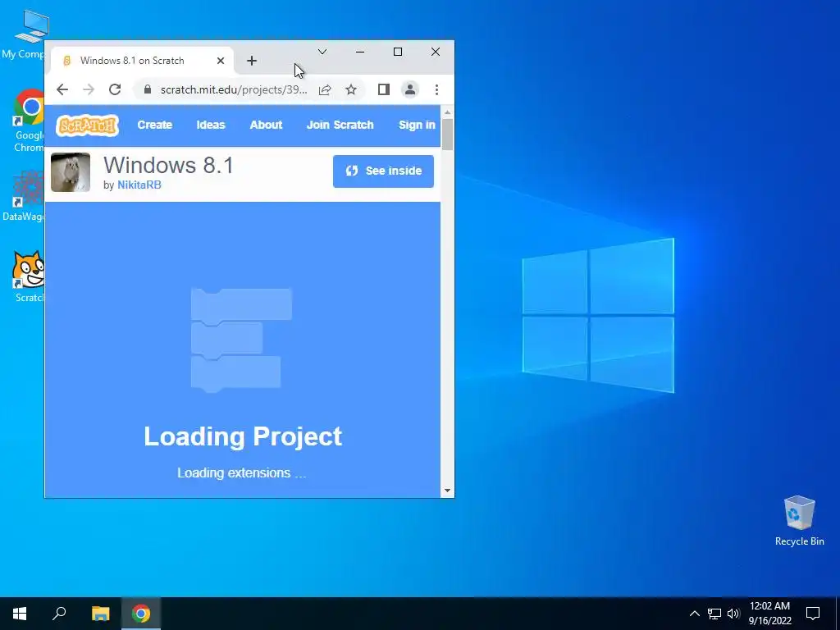Maximize the Chrome window
Screen dimensions: 840x630
398,52
